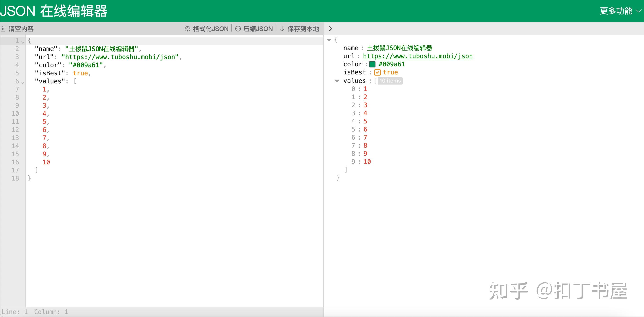Click the #009a61 green color swatch
This screenshot has height=317, width=644.
(372, 64)
